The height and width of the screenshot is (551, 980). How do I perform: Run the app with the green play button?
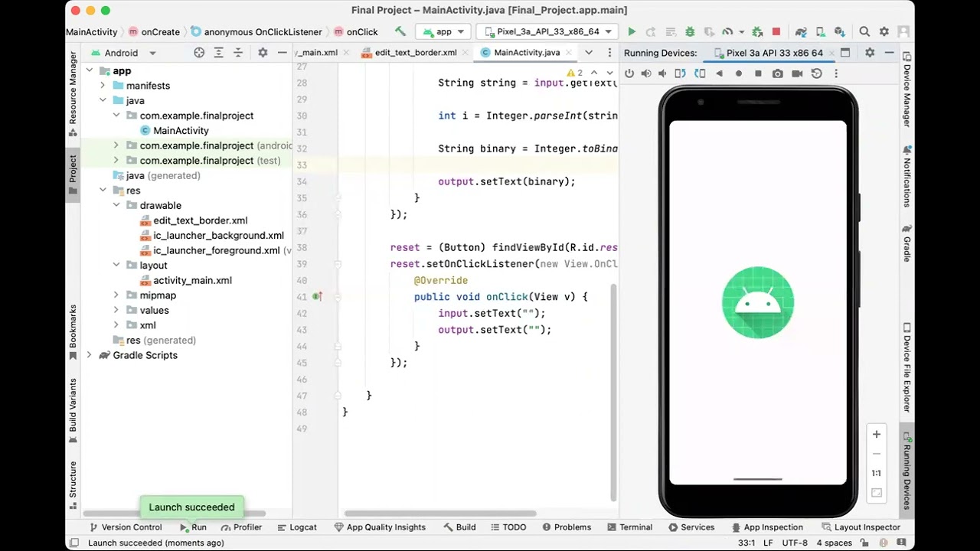point(632,31)
